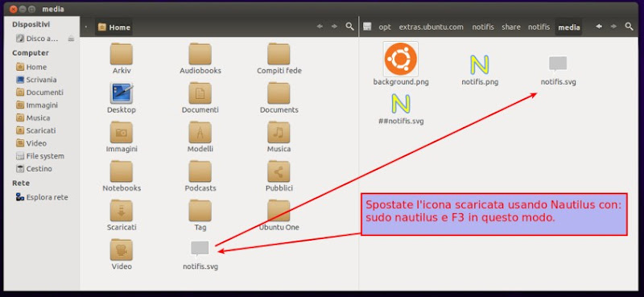Open the Audiobooks folder
Screen dimensions: 644x297
(200, 59)
